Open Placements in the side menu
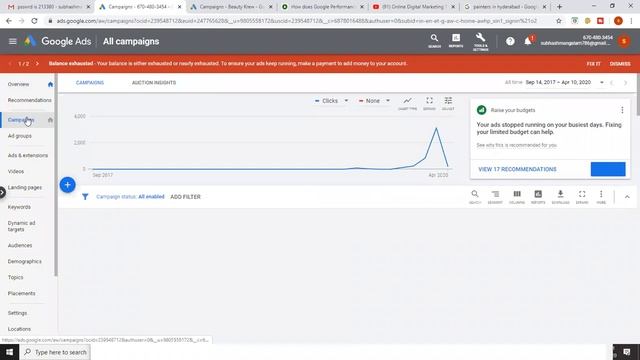This screenshot has width=640, height=360. tap(21, 293)
